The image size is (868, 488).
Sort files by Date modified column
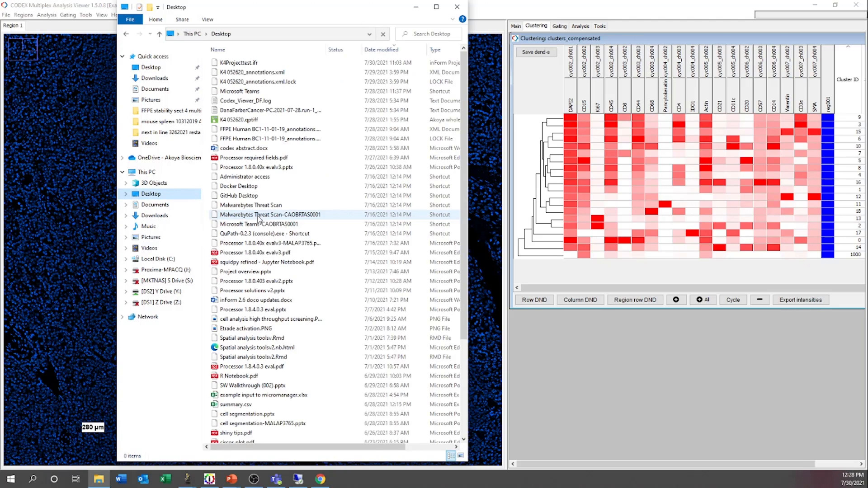(x=381, y=50)
